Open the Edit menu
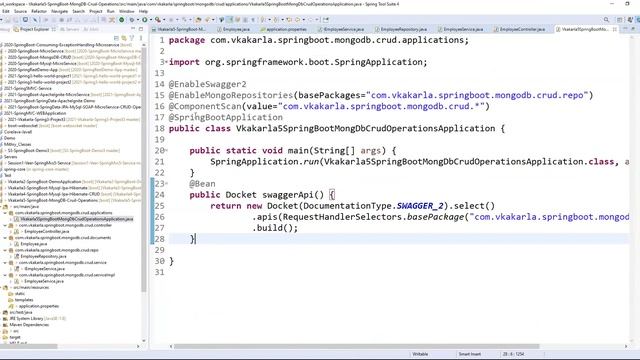The image size is (640, 360). tap(6, 11)
